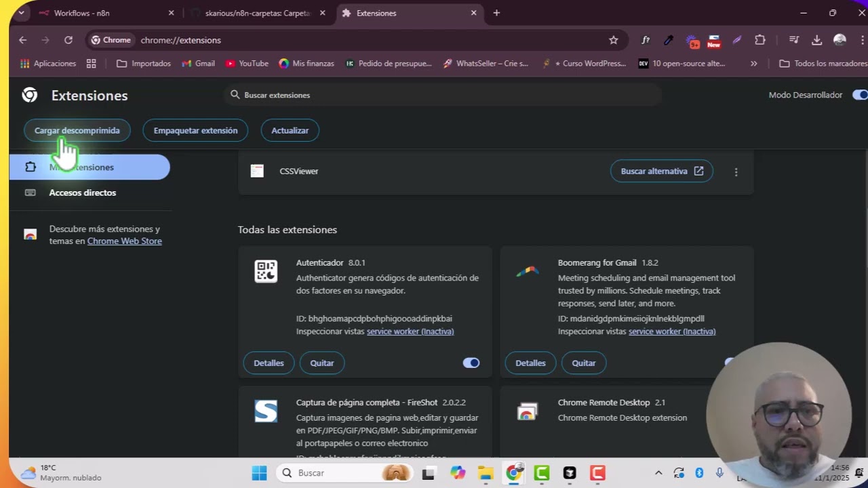Go back to the previous page
Image resolution: width=868 pixels, height=488 pixels.
pyautogui.click(x=23, y=40)
